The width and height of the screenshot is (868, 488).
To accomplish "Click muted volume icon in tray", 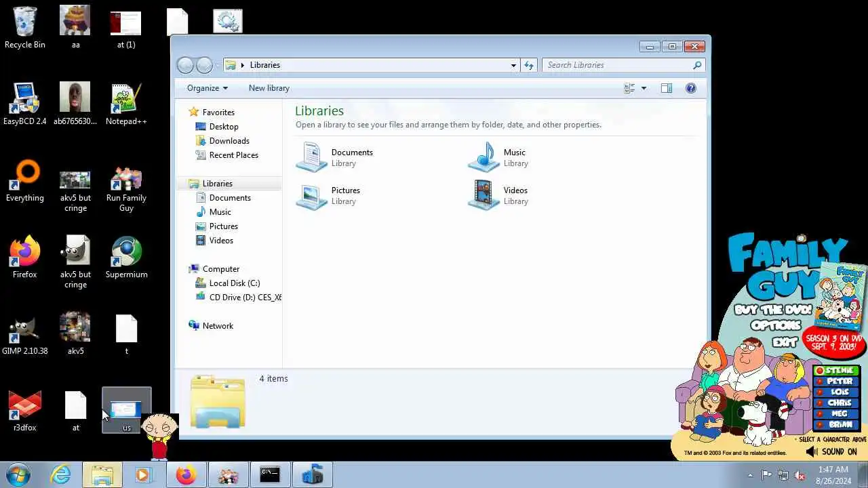I will point(800,475).
